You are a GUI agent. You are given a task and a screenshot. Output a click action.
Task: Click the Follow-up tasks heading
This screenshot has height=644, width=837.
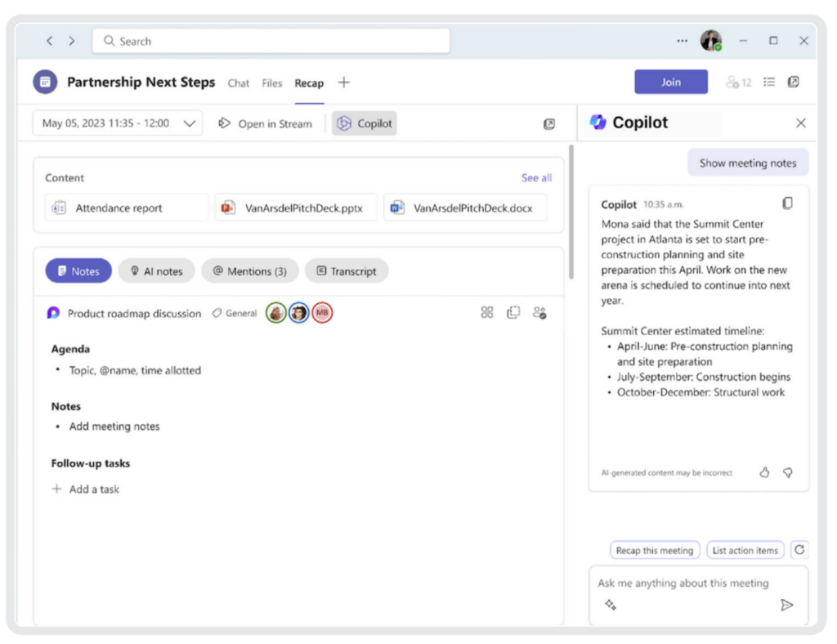coord(90,463)
